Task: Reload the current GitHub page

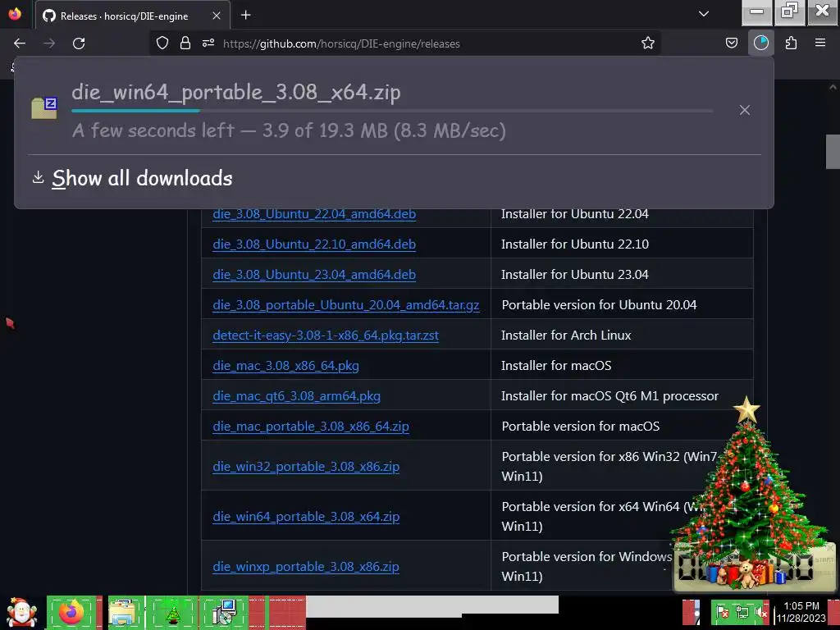Action: click(79, 43)
